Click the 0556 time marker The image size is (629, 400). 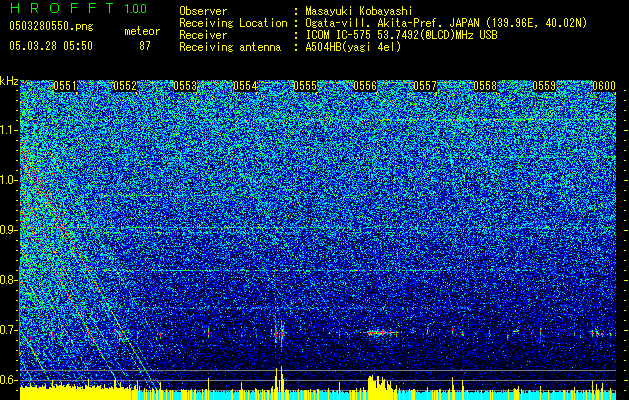click(x=365, y=86)
